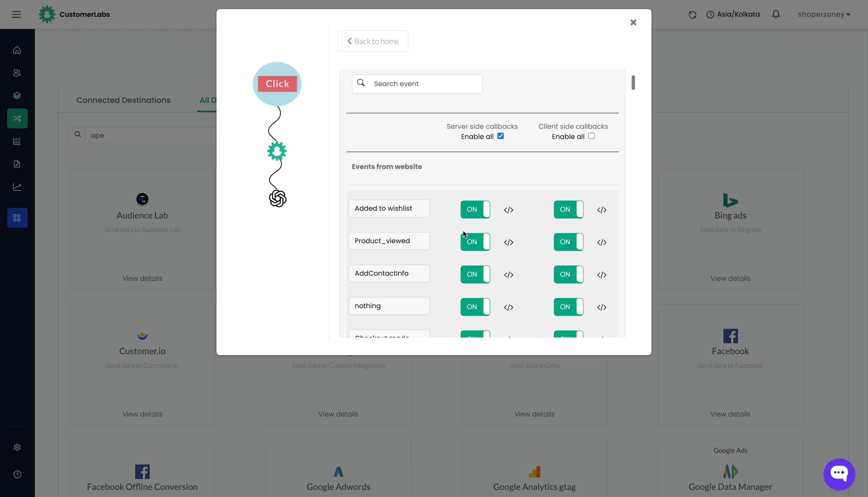
Task: Toggle client ON switch for Product_viewed
Action: (x=568, y=242)
